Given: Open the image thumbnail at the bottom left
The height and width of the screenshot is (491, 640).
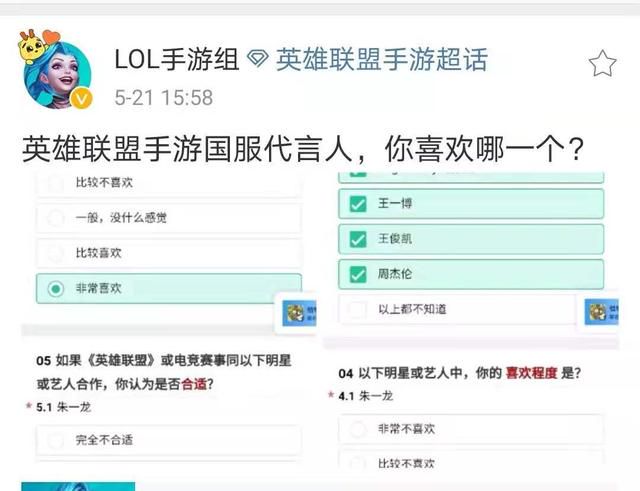Looking at the screenshot, I should 78,487.
